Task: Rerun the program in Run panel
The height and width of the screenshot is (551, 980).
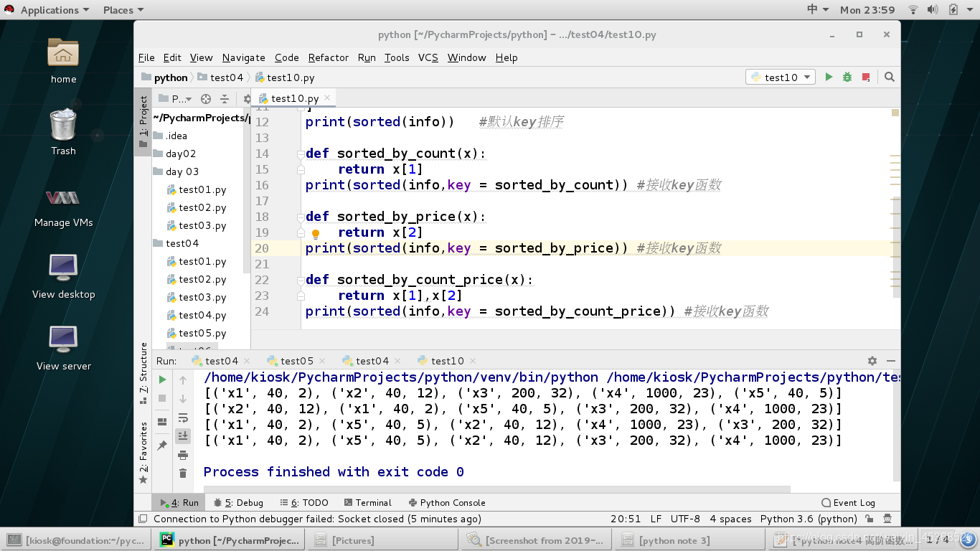Action: [x=163, y=380]
